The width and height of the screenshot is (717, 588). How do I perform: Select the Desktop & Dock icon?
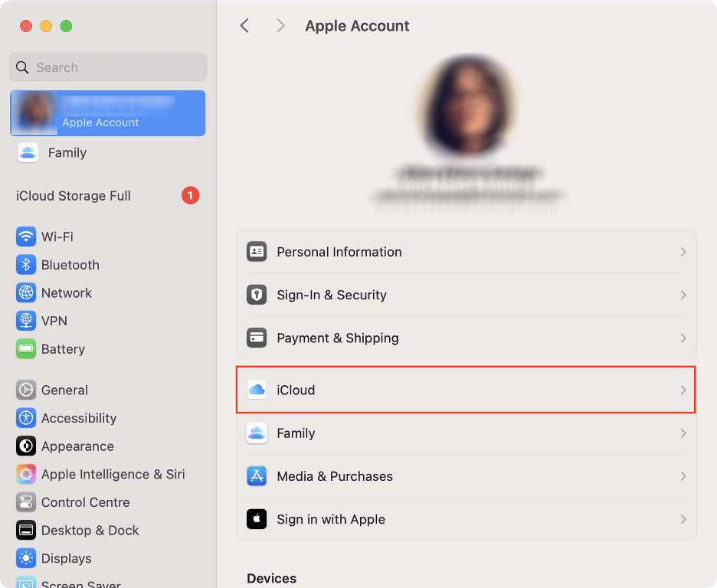point(25,530)
